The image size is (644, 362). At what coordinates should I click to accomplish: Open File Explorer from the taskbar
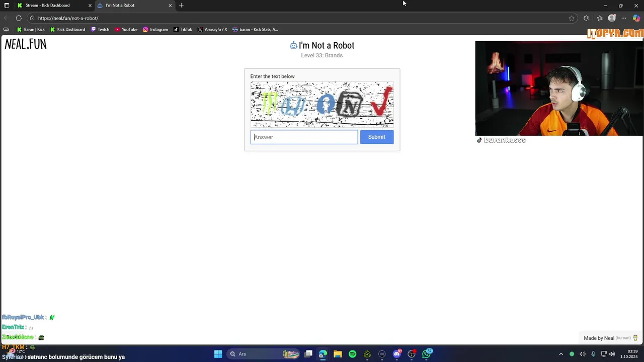coord(338,354)
